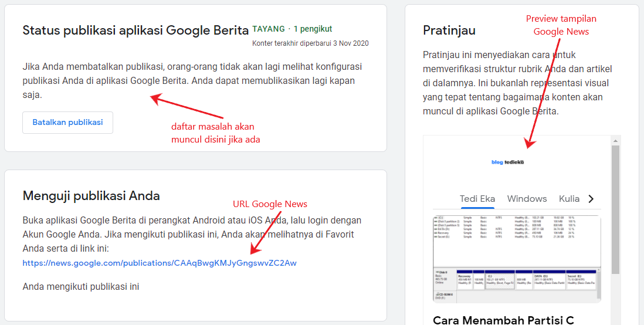This screenshot has height=325, width=644.
Task: Click the Menguji publikasi Anda heading
Action: pyautogui.click(x=91, y=195)
